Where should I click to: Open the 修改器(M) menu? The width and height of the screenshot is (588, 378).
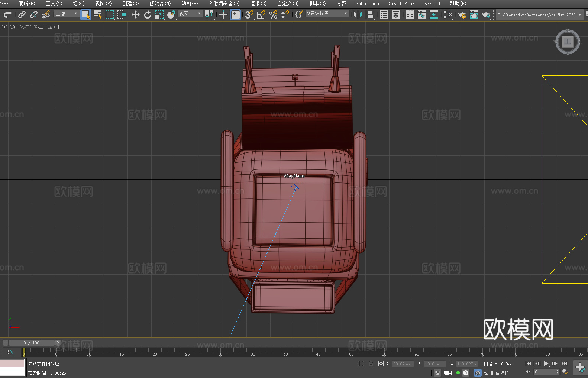[x=160, y=3]
